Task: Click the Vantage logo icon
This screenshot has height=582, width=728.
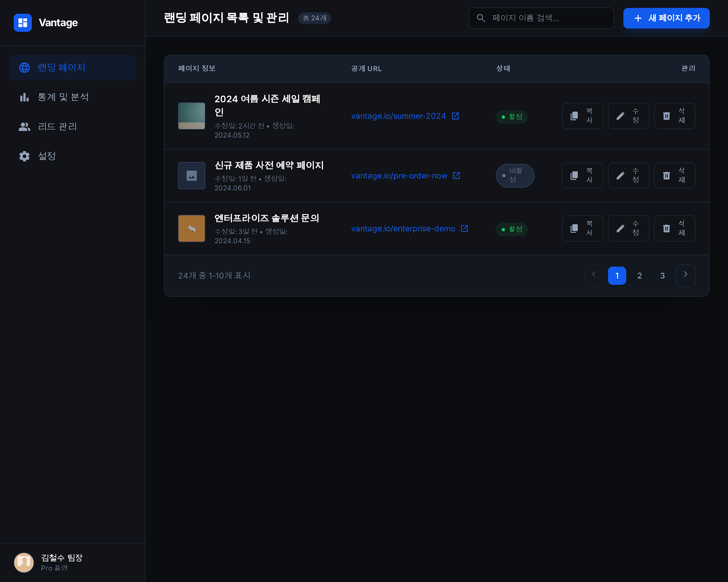Action: point(22,23)
